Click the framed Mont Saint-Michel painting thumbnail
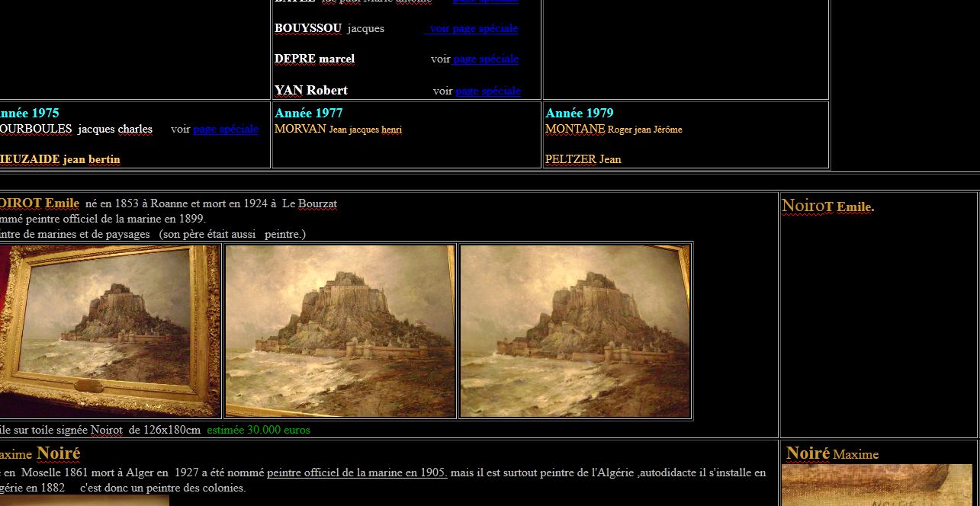 point(110,331)
